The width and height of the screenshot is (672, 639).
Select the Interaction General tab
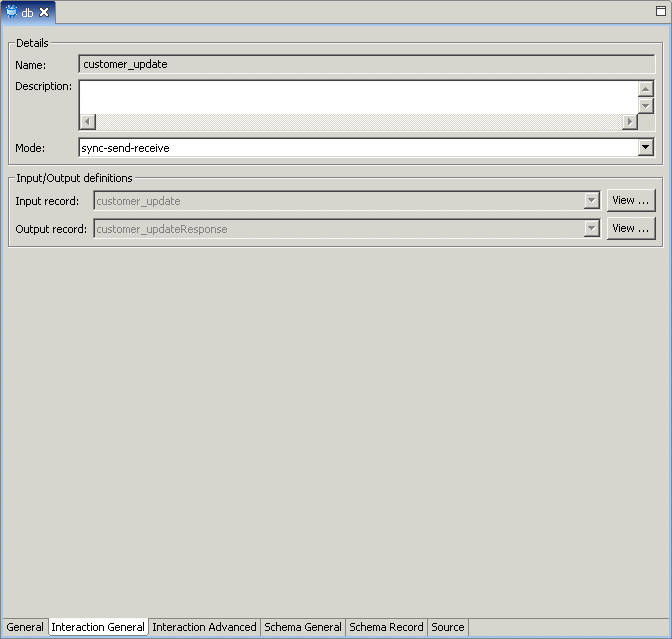point(98,627)
